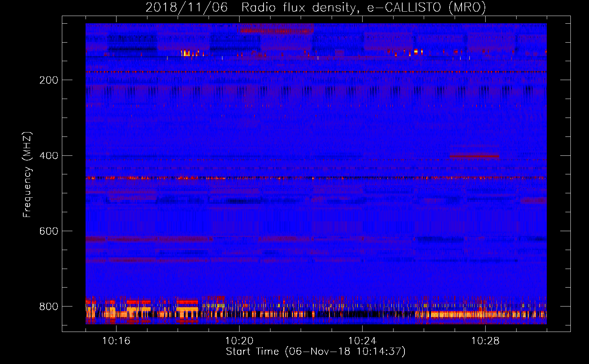Click the 10:20 time tick label
The height and width of the screenshot is (364, 589).
point(240,341)
